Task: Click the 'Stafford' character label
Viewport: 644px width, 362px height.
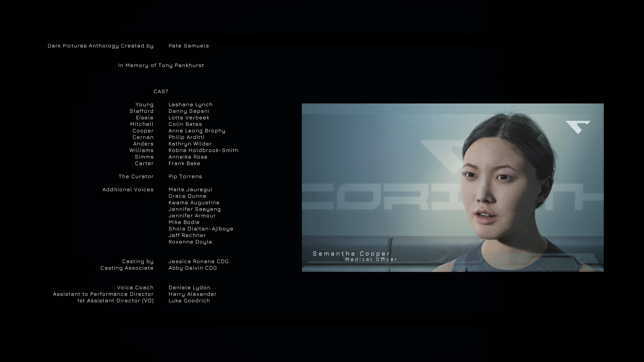Action: tap(142, 111)
